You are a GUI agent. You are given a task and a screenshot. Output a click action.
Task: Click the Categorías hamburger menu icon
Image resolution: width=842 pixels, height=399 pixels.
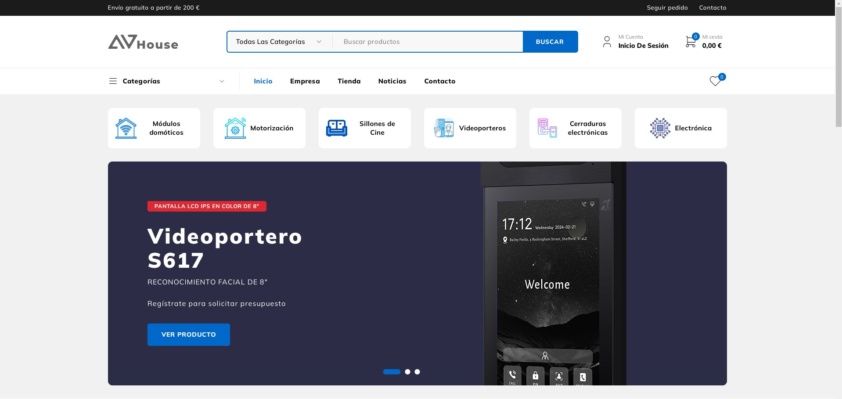pyautogui.click(x=113, y=81)
